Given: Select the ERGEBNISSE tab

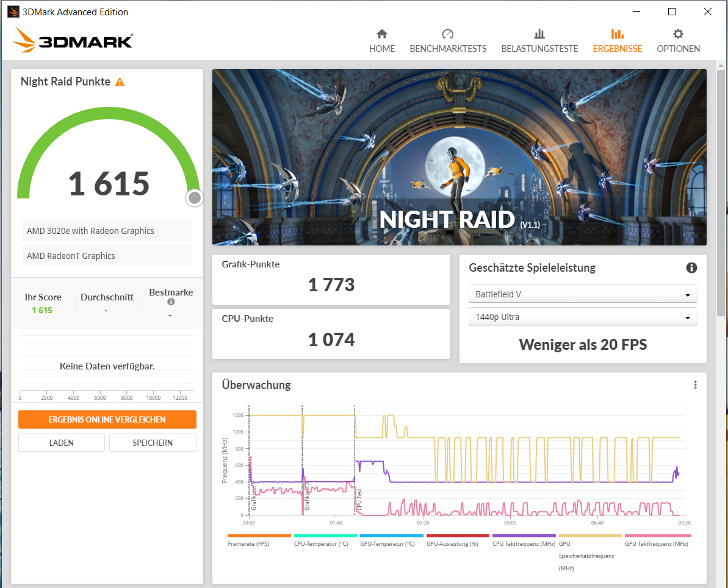Looking at the screenshot, I should [617, 41].
